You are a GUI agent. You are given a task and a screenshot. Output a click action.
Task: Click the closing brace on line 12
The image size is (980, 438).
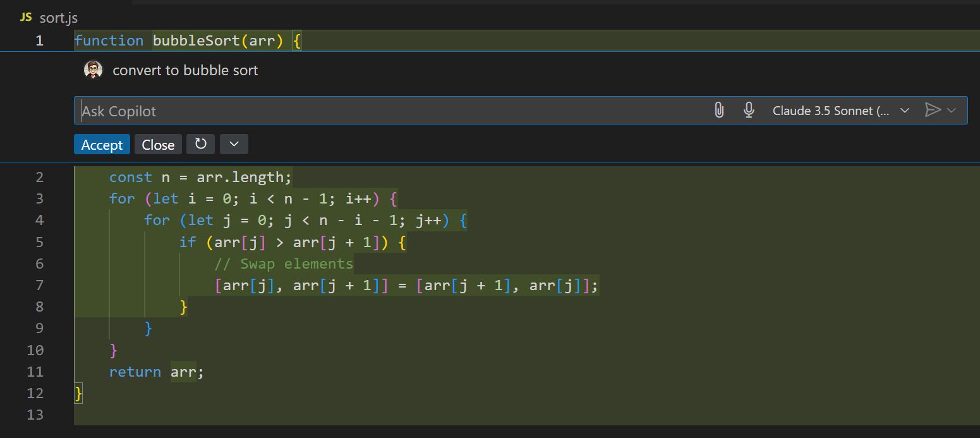(79, 393)
